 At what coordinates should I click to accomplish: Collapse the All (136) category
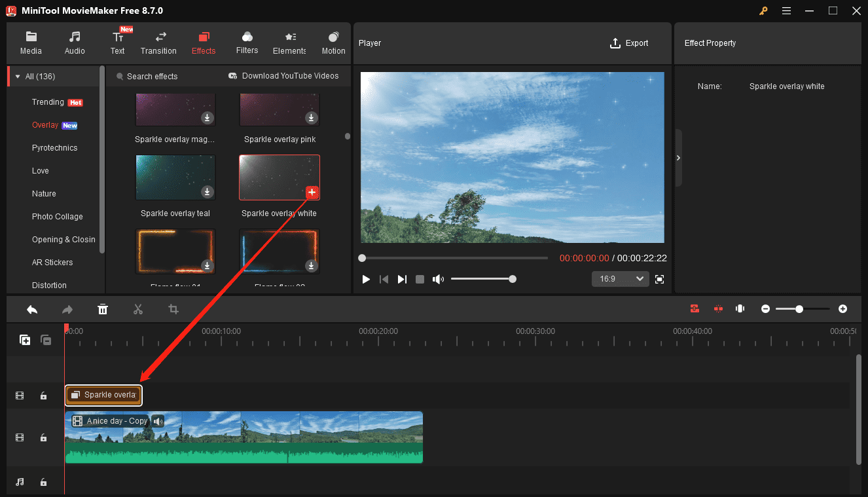[18, 77]
